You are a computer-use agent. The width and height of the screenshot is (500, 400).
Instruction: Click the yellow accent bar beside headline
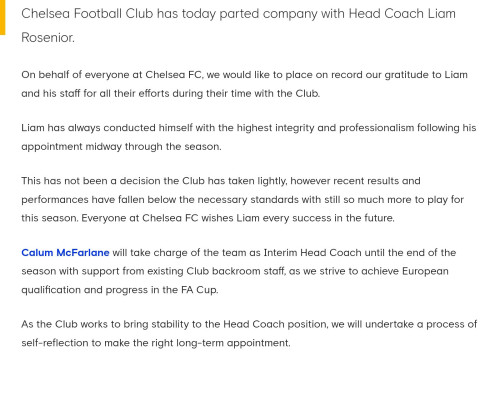point(2,17)
